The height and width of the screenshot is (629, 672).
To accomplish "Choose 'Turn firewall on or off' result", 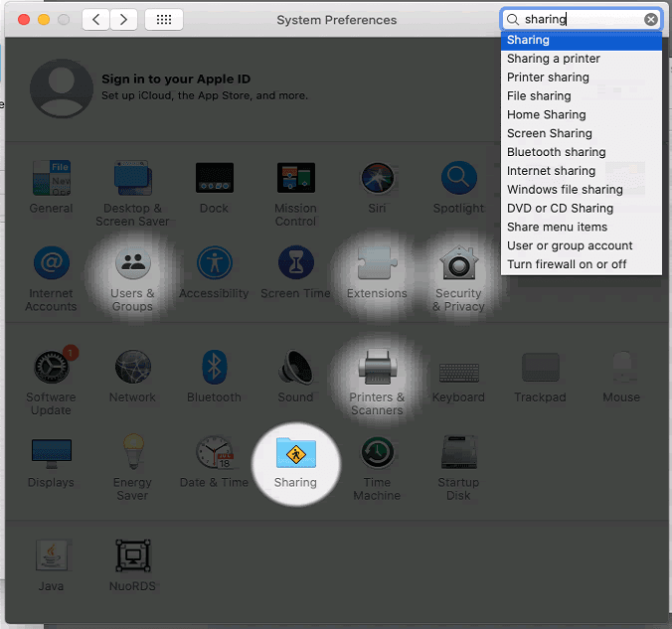I will pos(582,264).
